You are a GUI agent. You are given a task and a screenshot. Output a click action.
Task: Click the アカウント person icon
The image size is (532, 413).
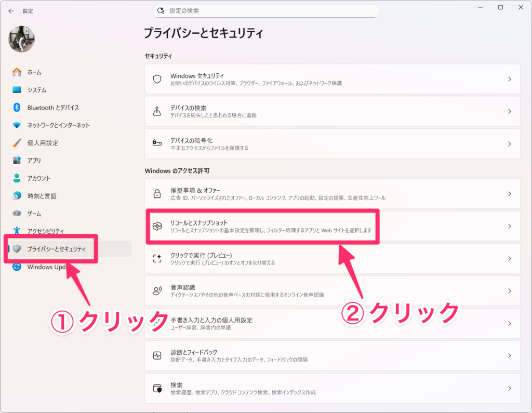[x=17, y=178]
